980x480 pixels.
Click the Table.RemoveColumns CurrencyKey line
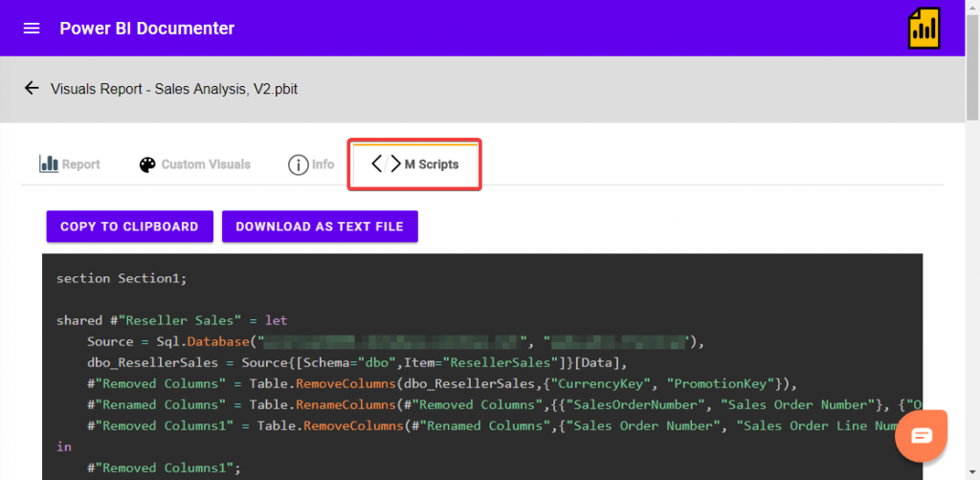442,383
